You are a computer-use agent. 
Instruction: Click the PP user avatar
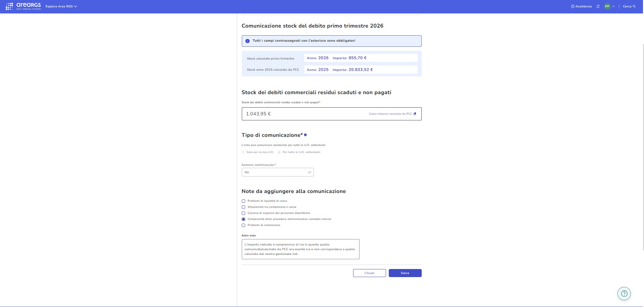coord(607,6)
